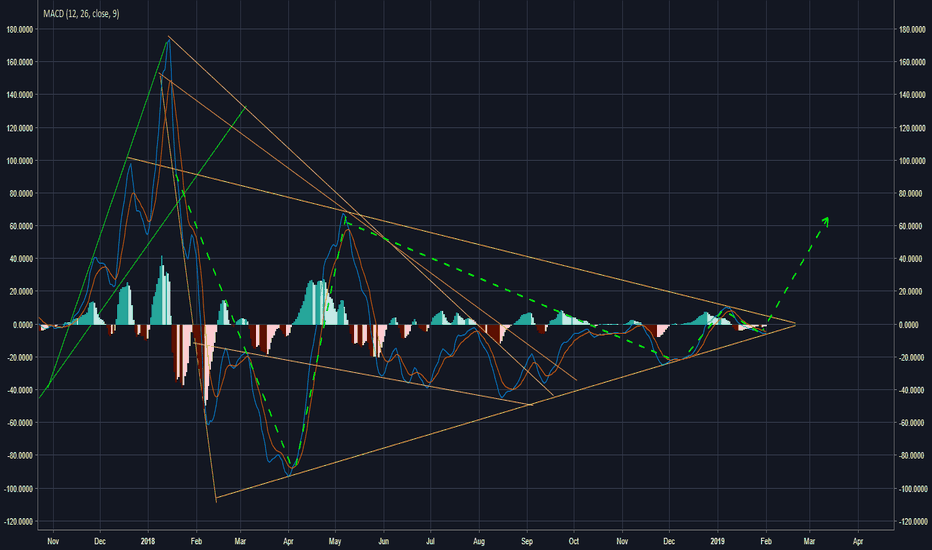Screen dimensions: 932x550
Task: Click -40.0000 on the left value scale
Action: point(20,390)
